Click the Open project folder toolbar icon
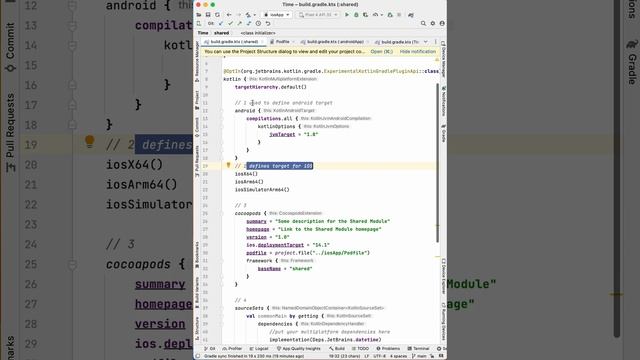This screenshot has width=640, height=360. pos(199,15)
